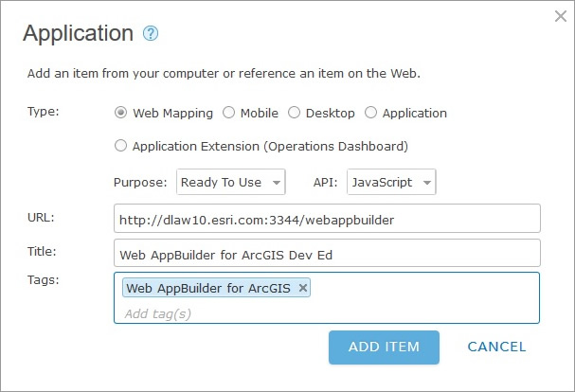Select the Web Mapping radio button
Viewport: 575px width, 392px height.
[x=120, y=113]
